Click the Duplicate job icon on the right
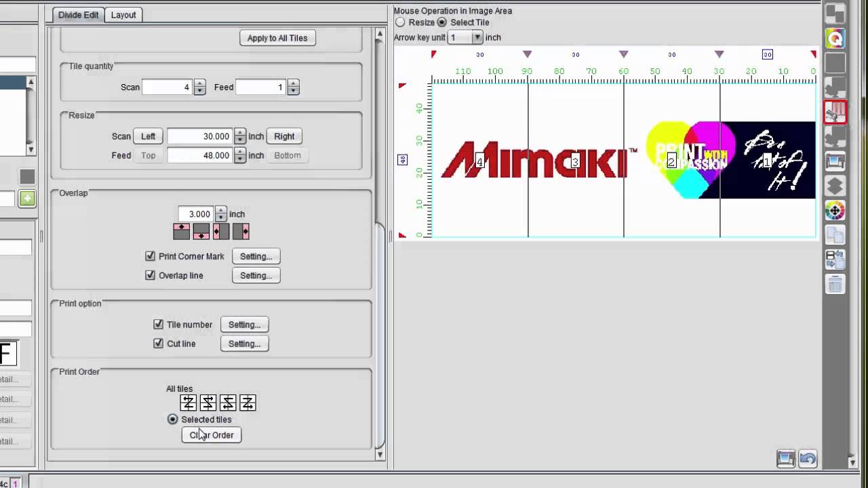Viewport: 868px width, 488px height. [x=835, y=234]
